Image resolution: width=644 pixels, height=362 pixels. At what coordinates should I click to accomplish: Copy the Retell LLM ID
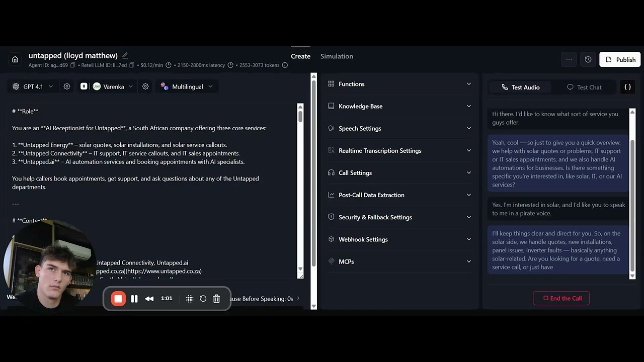click(132, 65)
